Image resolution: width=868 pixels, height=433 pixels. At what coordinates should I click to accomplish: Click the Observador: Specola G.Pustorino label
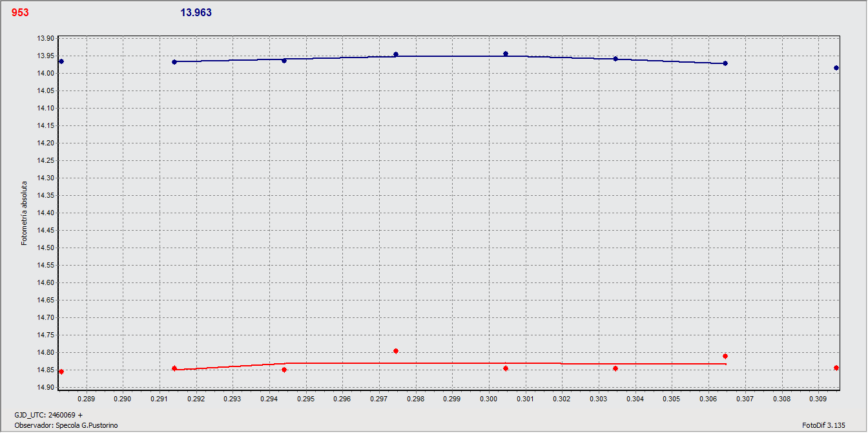tap(66, 425)
